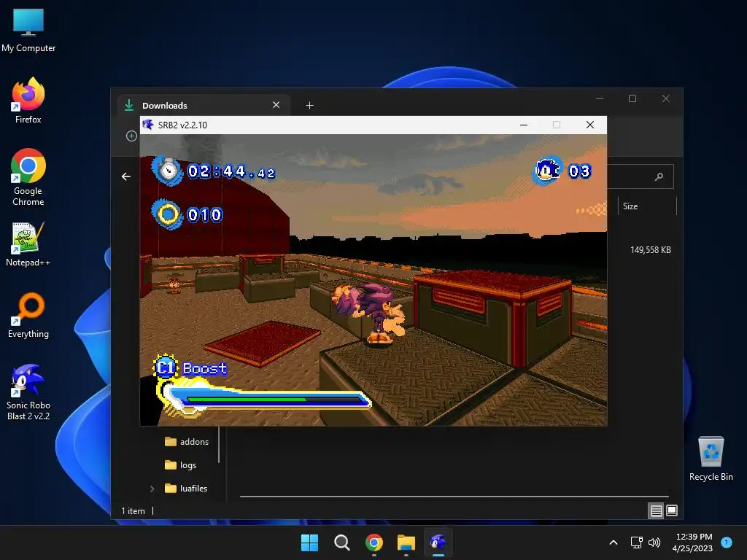
Task: Click the search magnifier in File Explorer
Action: (659, 176)
